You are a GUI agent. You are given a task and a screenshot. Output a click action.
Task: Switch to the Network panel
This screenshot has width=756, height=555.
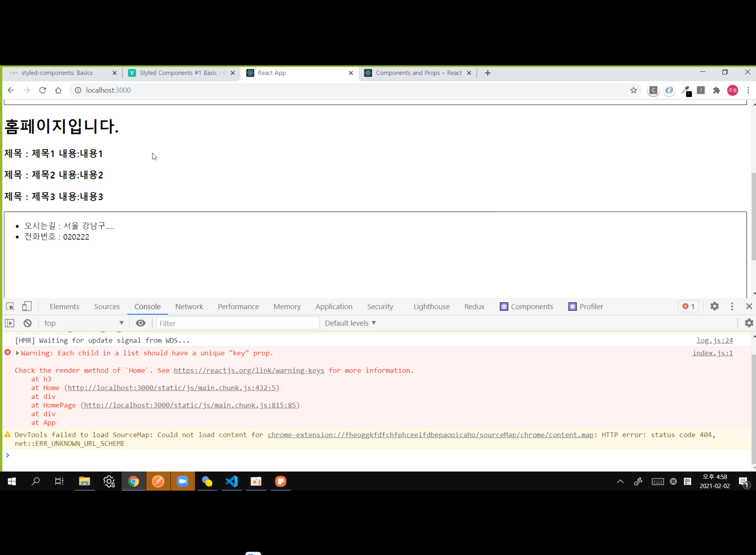tap(189, 306)
